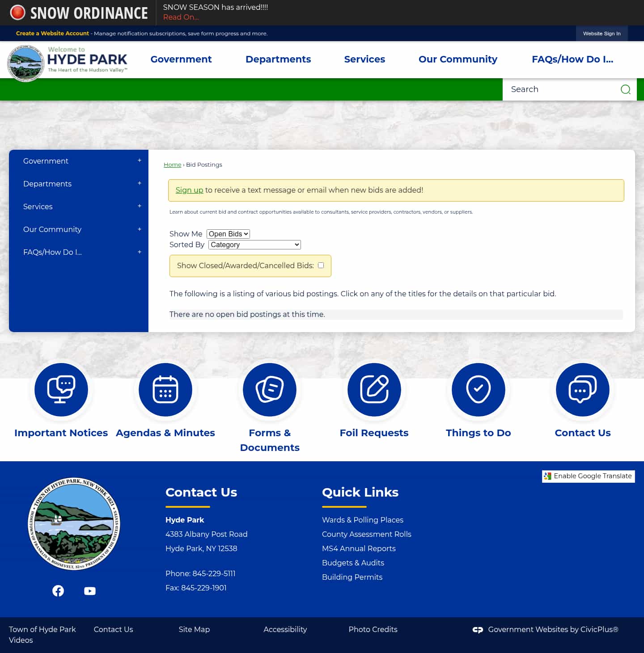Enable Show Closed/Awarded/Cancelled Bids
The image size is (644, 653).
[321, 265]
